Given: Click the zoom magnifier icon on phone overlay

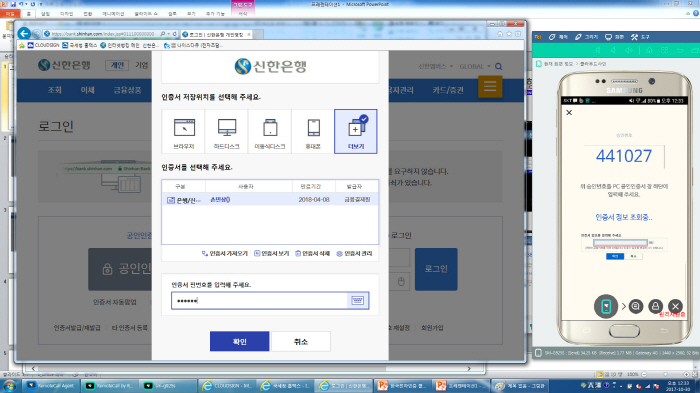Looking at the screenshot, I should pyautogui.click(x=636, y=306).
